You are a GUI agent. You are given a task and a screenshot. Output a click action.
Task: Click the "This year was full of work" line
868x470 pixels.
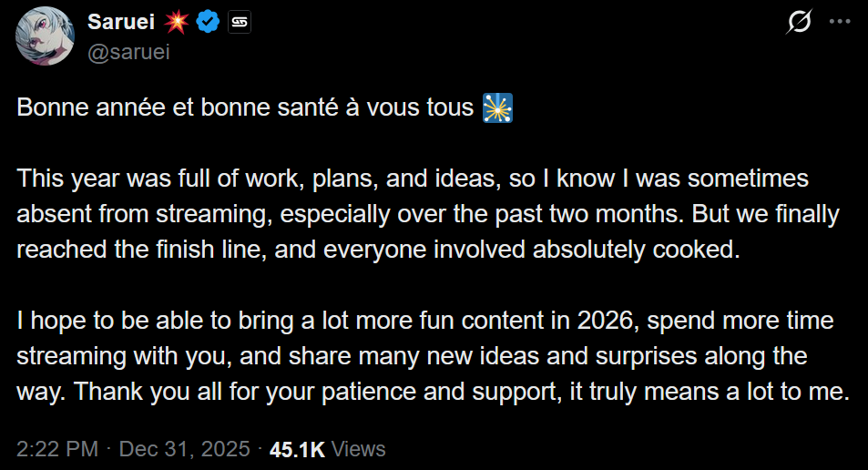pos(413,179)
